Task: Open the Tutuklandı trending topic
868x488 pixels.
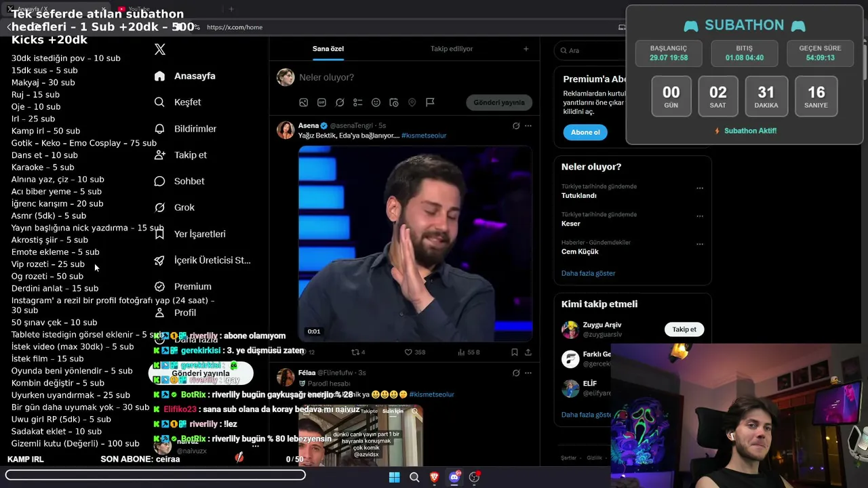Action: point(579,195)
